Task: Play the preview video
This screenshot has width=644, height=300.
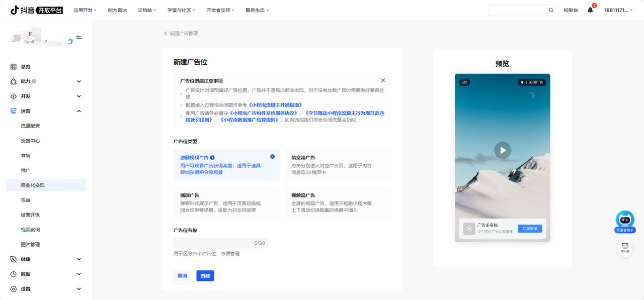Action: coord(502,150)
